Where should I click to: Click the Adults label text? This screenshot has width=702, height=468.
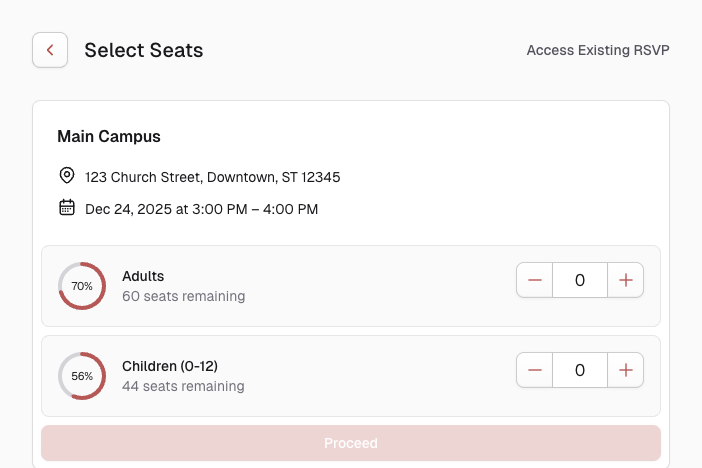click(143, 276)
